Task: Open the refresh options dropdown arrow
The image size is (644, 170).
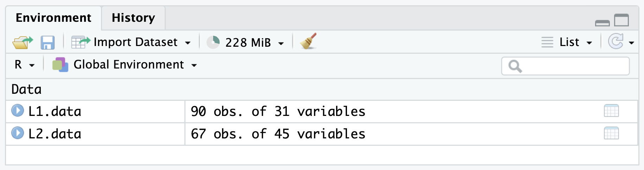Action: pyautogui.click(x=631, y=43)
